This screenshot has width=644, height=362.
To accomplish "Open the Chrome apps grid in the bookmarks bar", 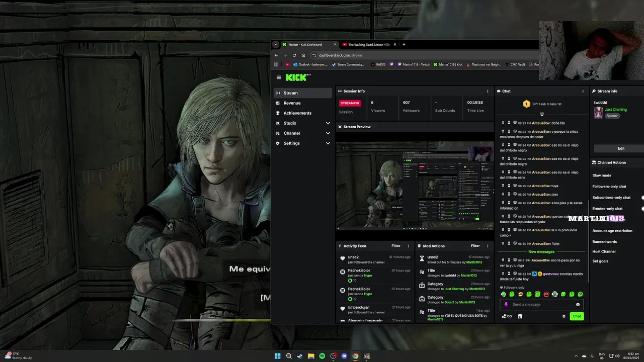I will [x=276, y=64].
